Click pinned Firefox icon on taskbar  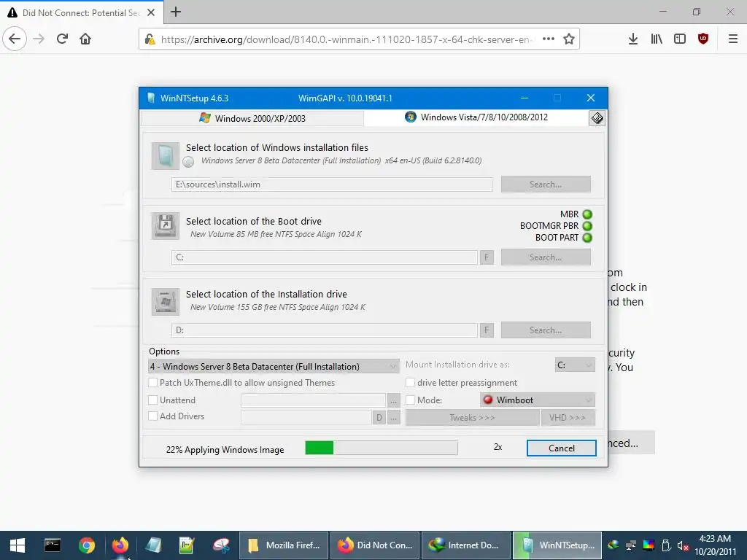pyautogui.click(x=120, y=545)
